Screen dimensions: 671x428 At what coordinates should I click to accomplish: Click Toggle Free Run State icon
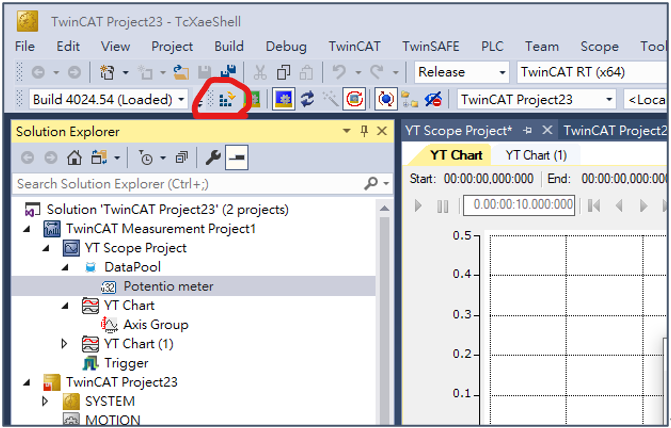click(x=353, y=100)
